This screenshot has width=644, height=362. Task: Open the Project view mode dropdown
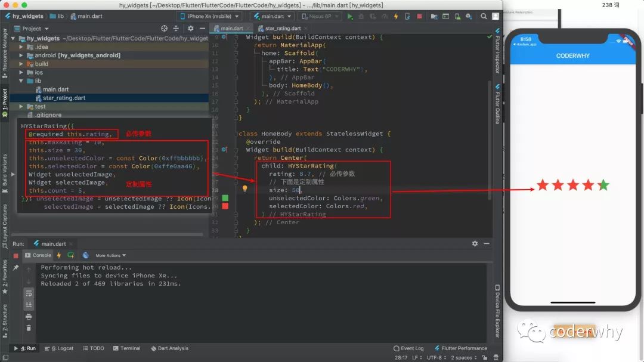(x=32, y=29)
